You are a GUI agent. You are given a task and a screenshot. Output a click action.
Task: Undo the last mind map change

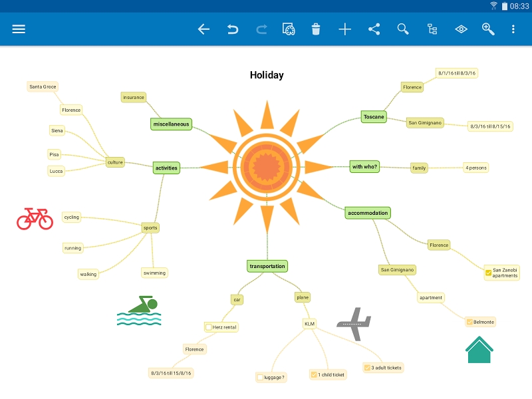(232, 29)
